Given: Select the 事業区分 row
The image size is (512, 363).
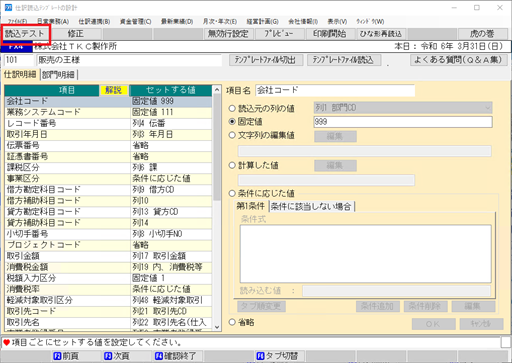Looking at the screenshot, I should pos(108,178).
